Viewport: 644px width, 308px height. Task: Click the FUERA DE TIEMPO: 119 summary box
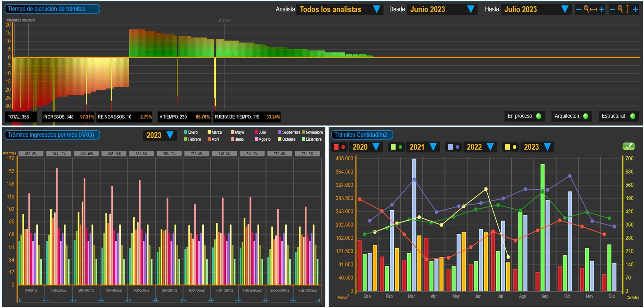[x=247, y=117]
